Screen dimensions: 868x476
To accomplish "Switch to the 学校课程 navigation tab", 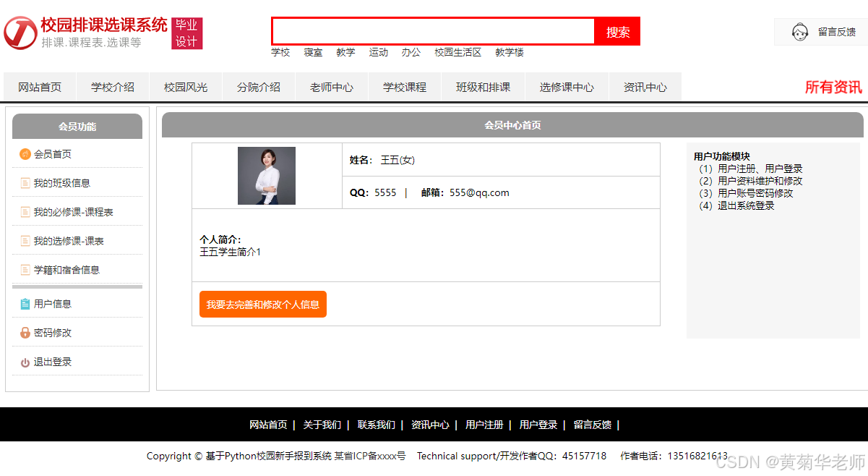I will click(405, 87).
